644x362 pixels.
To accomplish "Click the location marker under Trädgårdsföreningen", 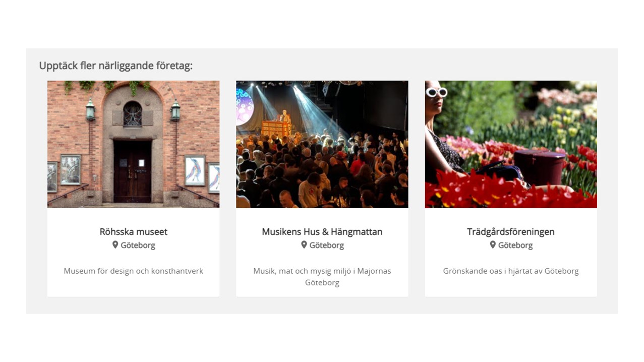I will 493,245.
